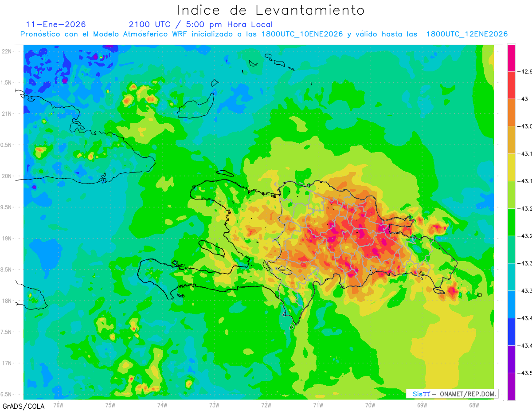The width and height of the screenshot is (532, 411).
Task: Pick the red legend swatch
Action: (511, 85)
